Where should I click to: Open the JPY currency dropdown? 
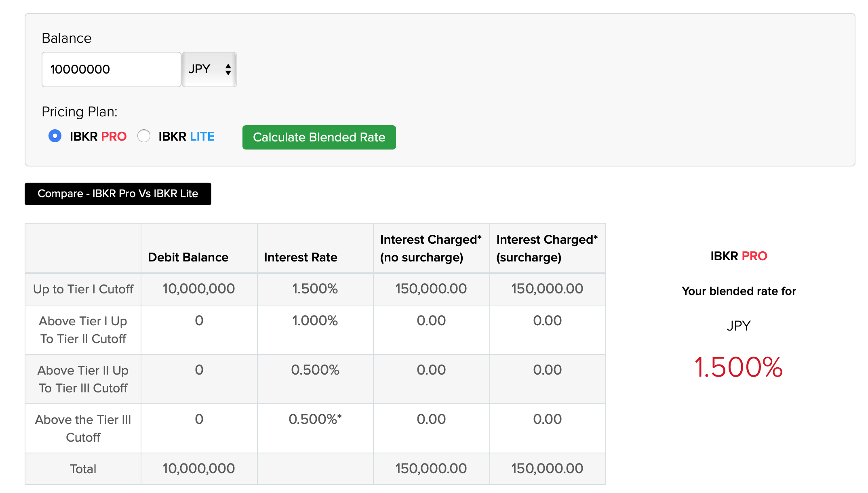tap(209, 70)
